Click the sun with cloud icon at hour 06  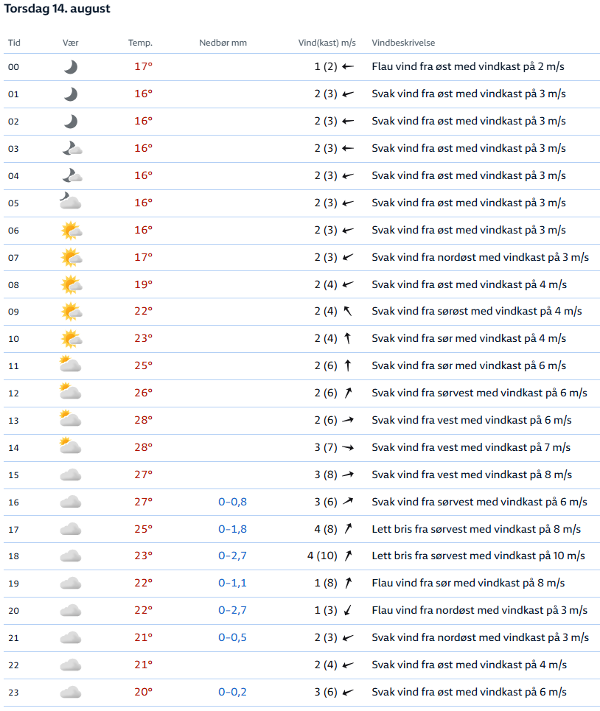(x=70, y=230)
